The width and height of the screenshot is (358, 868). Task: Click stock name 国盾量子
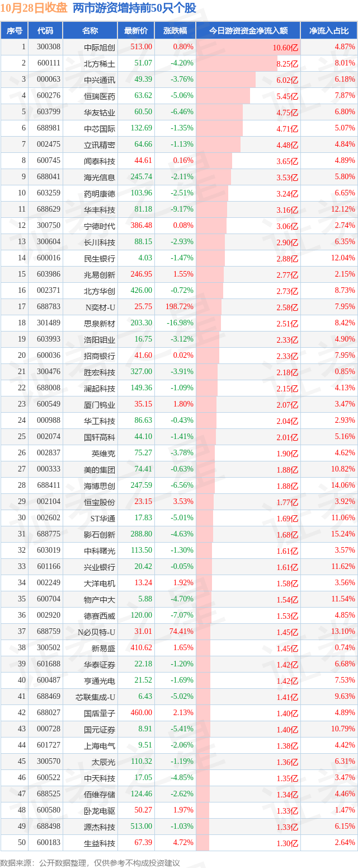click(x=100, y=713)
